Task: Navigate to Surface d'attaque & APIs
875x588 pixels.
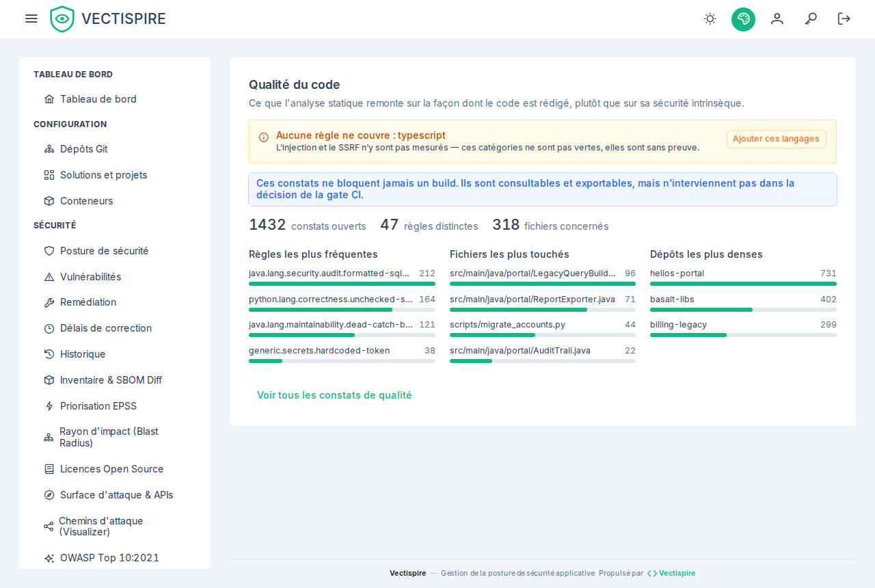Action: (x=115, y=495)
